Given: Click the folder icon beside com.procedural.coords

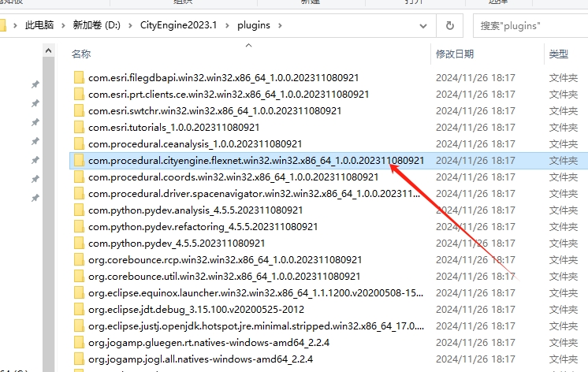Looking at the screenshot, I should (x=79, y=177).
